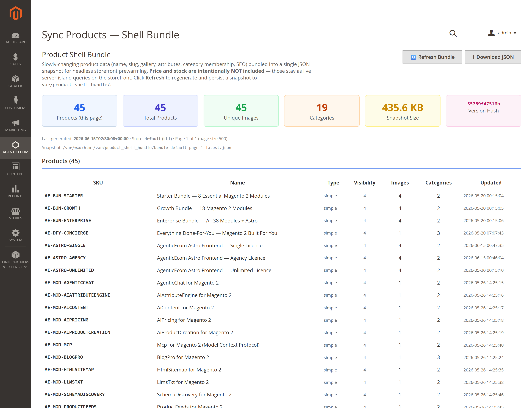
Task: Click name Starter Bundle — 8 Essential Modules
Action: click(213, 196)
